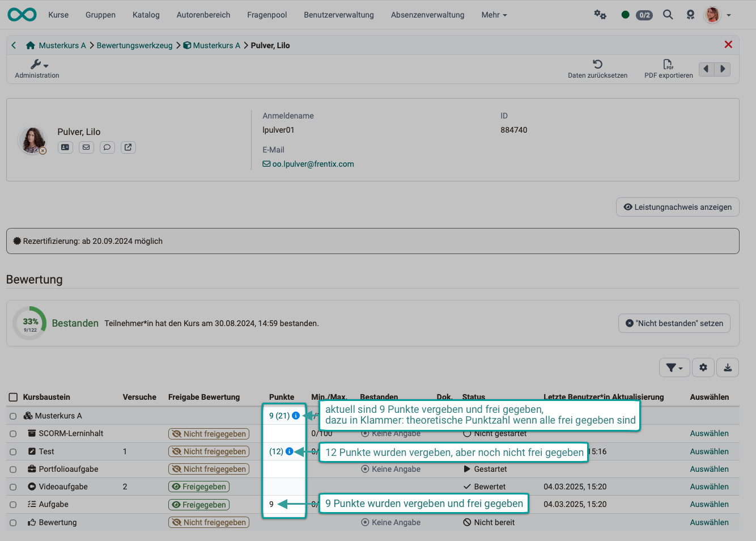
Task: Click the 33% progress circle showing 9/122
Action: [x=29, y=323]
